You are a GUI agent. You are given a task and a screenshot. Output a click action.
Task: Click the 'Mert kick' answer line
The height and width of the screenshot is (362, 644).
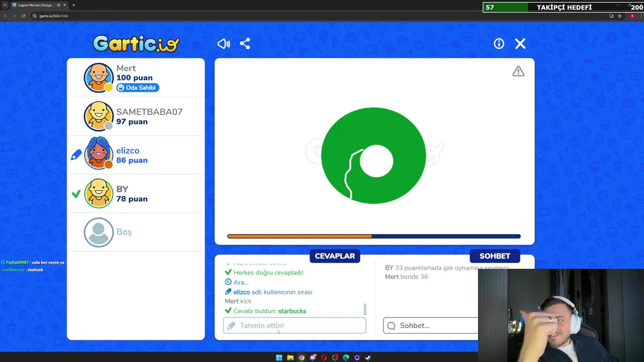coord(238,301)
